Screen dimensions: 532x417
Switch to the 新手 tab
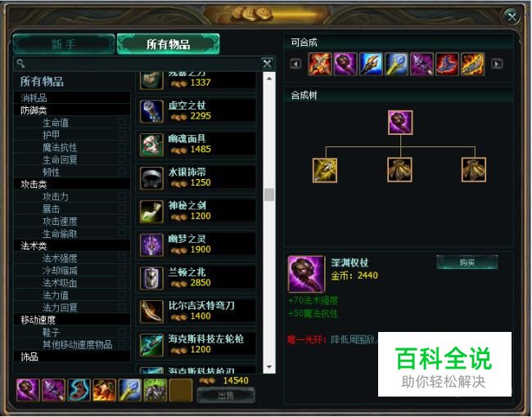tap(64, 44)
